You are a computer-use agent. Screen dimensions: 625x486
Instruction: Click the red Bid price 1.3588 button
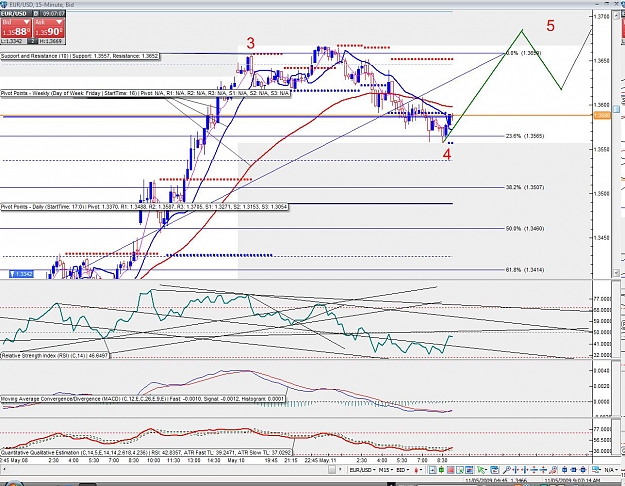[16, 28]
